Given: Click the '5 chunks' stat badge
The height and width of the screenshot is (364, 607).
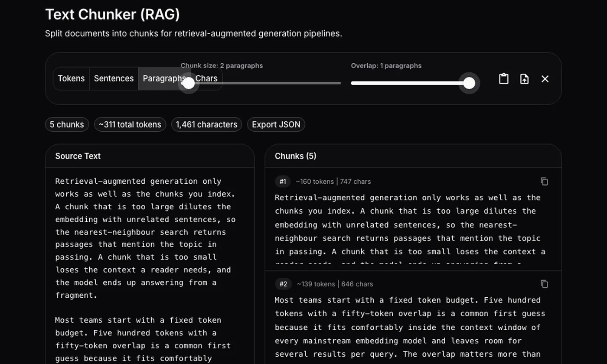Looking at the screenshot, I should coord(67,124).
